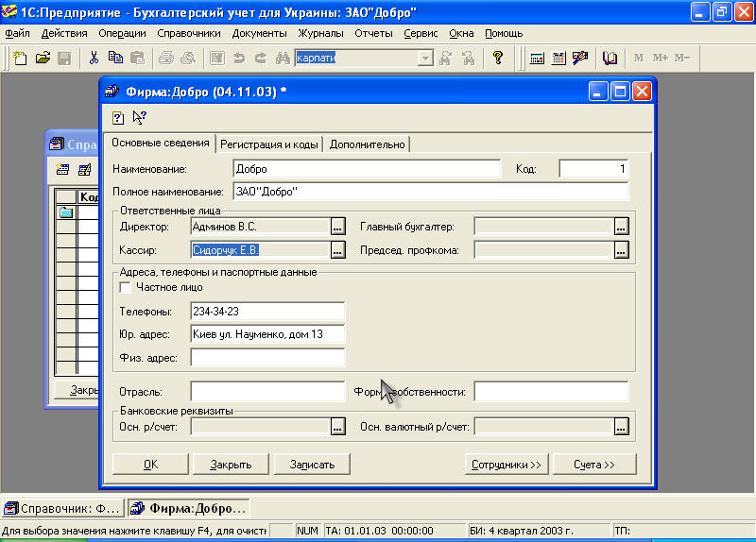The width and height of the screenshot is (756, 542).
Task: Click the second toolbar icon in Справочник window
Action: (x=84, y=169)
